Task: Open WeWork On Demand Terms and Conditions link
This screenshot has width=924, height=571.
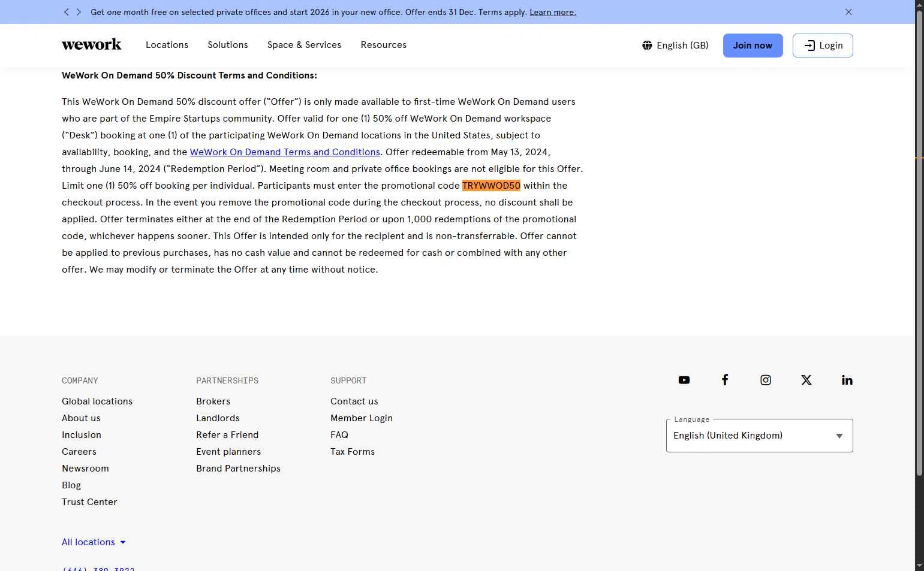Action: (x=285, y=152)
